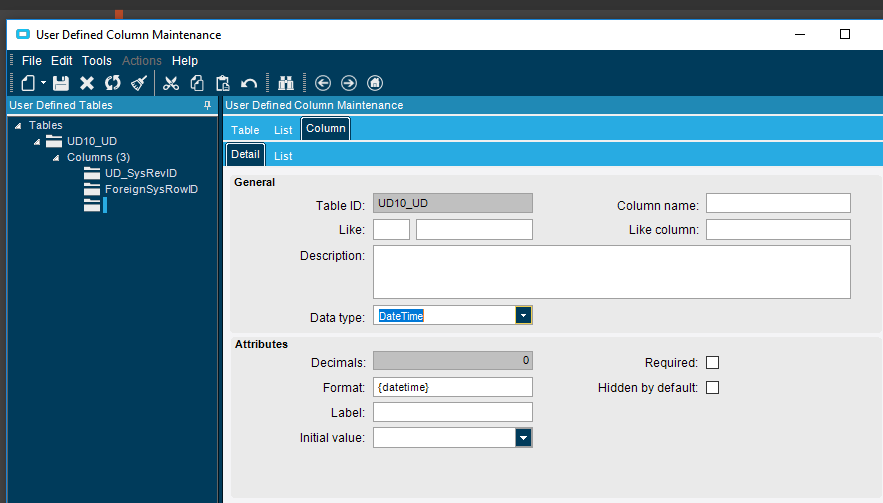This screenshot has height=503, width=883.
Task: Click the Label input field
Action: [x=453, y=412]
